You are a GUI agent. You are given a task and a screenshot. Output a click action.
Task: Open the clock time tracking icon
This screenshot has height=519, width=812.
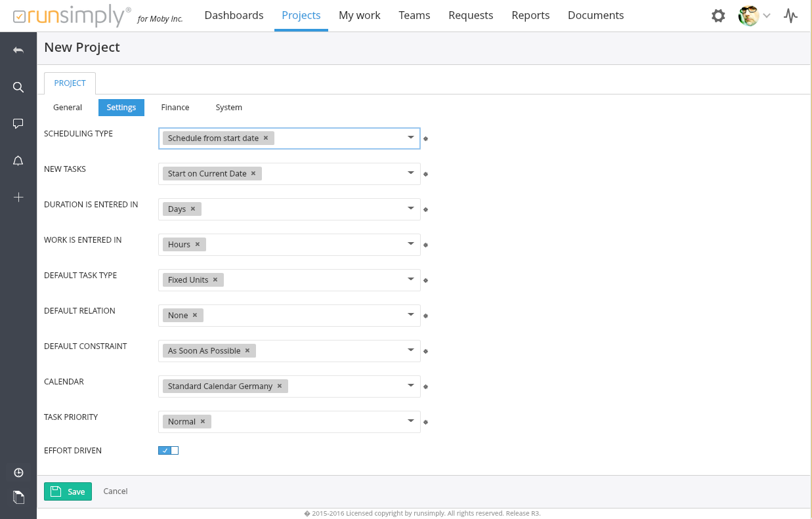click(x=18, y=473)
